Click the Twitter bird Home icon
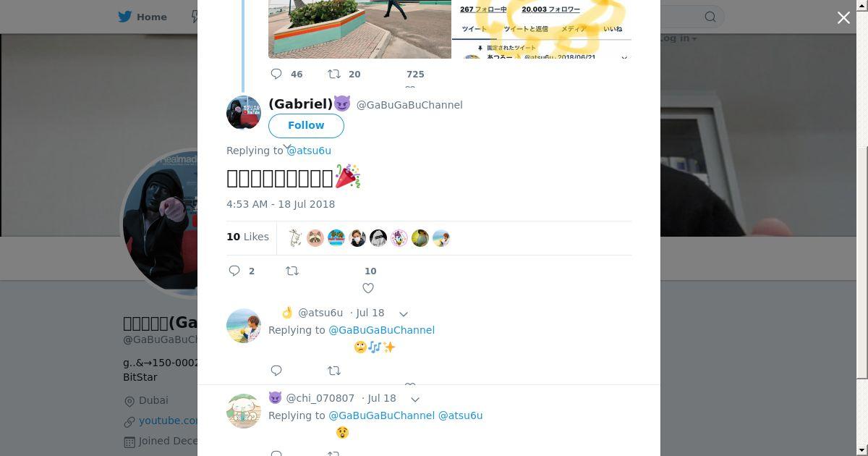868x456 pixels. pos(125,17)
